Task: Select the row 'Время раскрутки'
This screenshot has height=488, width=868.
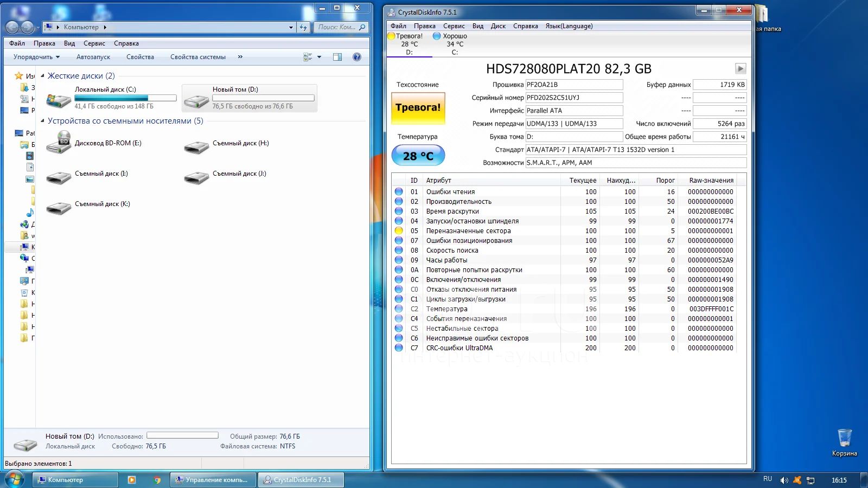Action: [x=564, y=211]
